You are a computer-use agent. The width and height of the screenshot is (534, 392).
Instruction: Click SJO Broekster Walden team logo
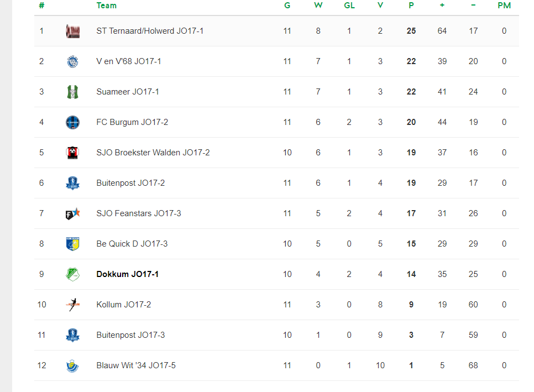tap(72, 153)
